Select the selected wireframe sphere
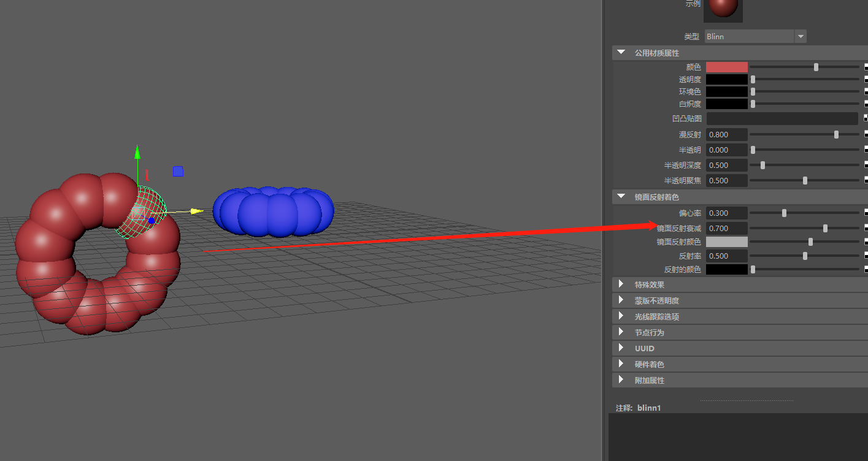 click(141, 211)
